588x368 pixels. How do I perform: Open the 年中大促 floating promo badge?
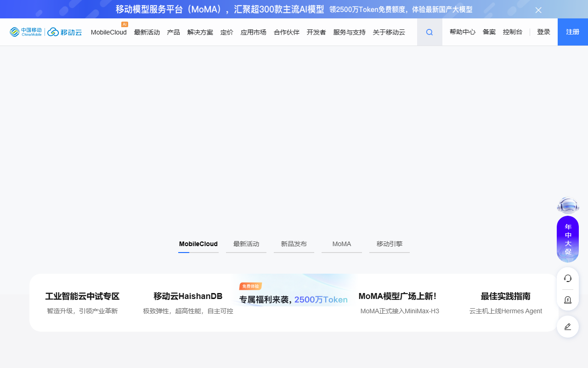pos(568,239)
